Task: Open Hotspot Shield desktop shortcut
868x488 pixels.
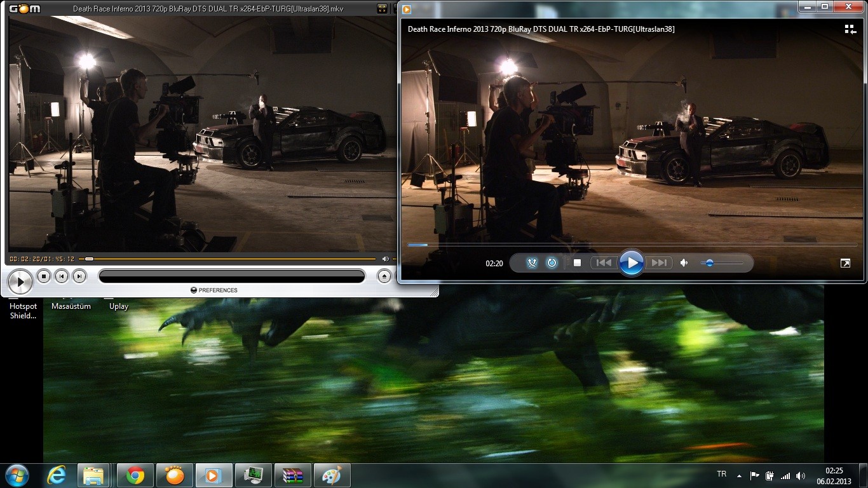Action: pyautogui.click(x=23, y=311)
